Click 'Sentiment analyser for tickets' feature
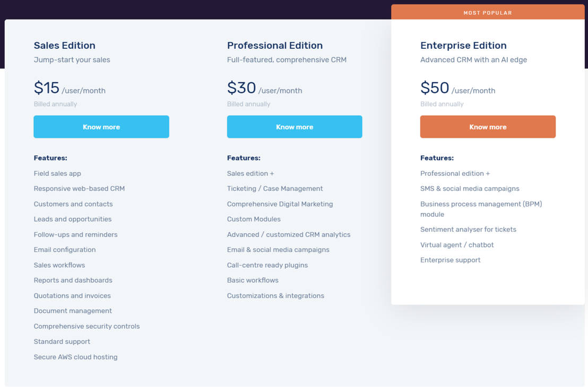The image size is (588, 391). pyautogui.click(x=469, y=229)
